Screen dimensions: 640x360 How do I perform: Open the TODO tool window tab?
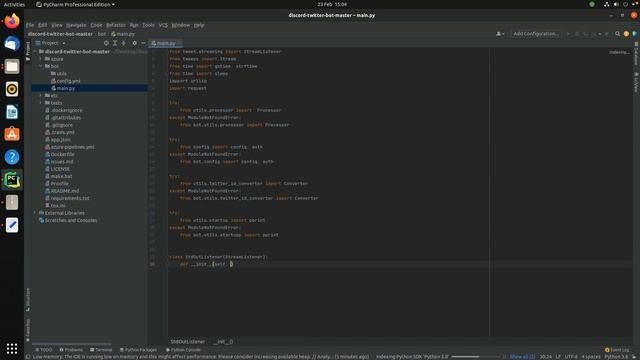point(43,350)
